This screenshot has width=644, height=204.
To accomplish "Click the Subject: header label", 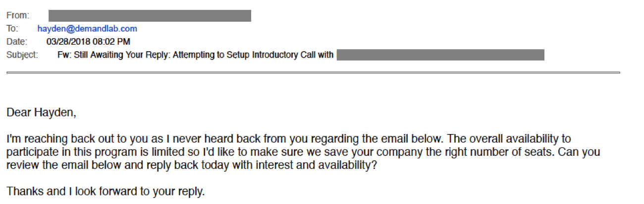I will click(22, 55).
